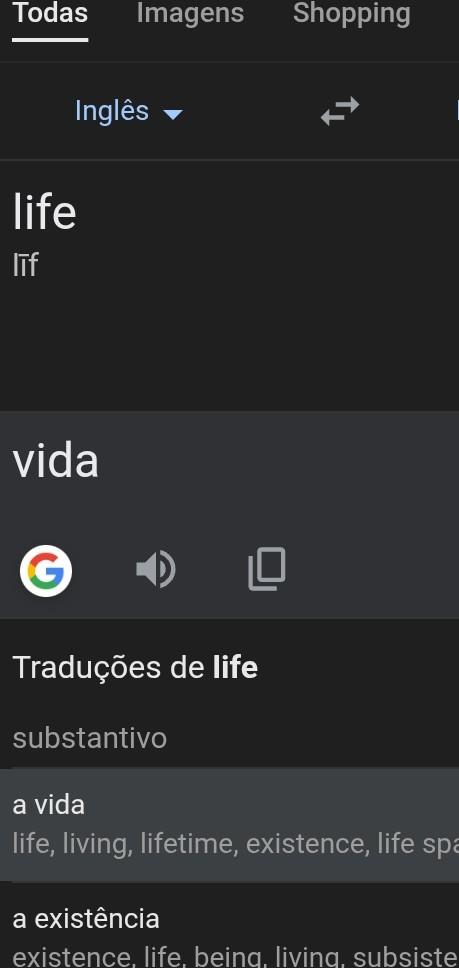Click the Traduções de life heading
The image size is (459, 968).
pos(135,667)
